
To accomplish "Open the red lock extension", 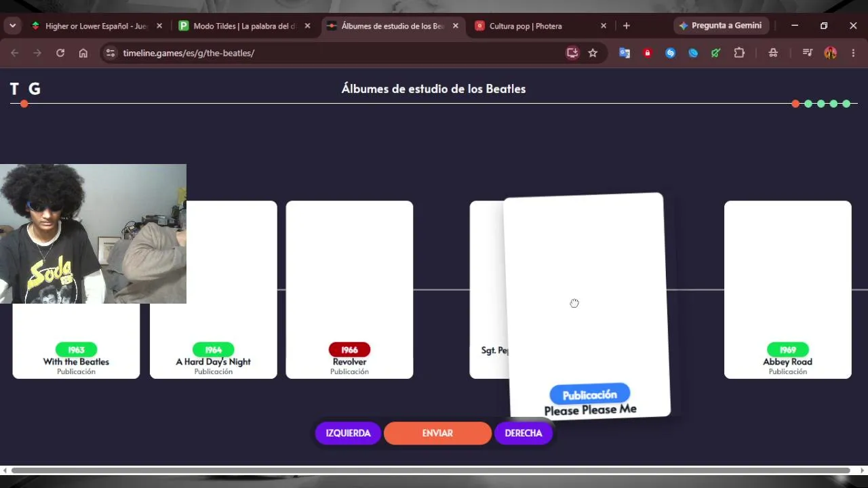I will point(648,53).
